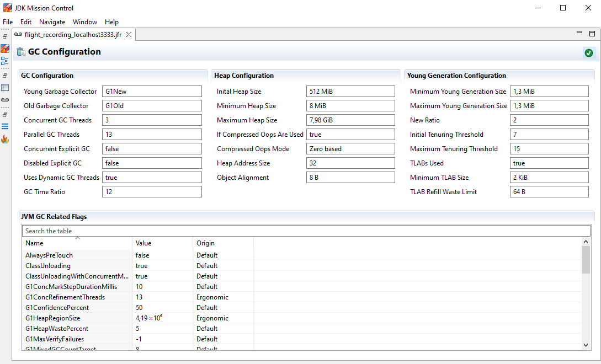This screenshot has width=601, height=364.
Task: Click the Object Alignment 8 B field
Action: pyautogui.click(x=350, y=178)
